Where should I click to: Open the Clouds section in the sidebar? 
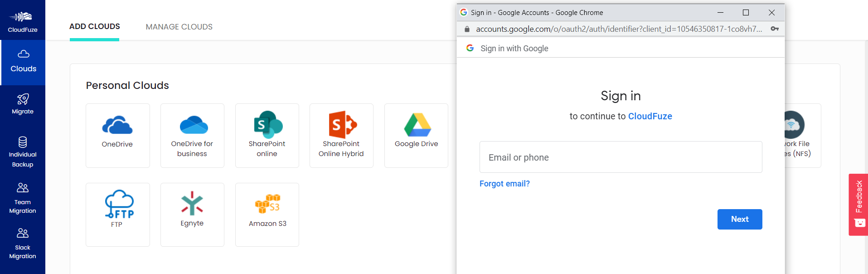pyautogui.click(x=23, y=63)
